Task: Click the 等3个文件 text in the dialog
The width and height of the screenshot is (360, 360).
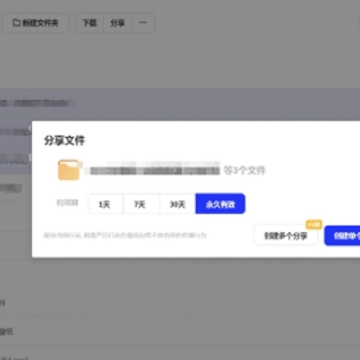Action: [x=244, y=171]
